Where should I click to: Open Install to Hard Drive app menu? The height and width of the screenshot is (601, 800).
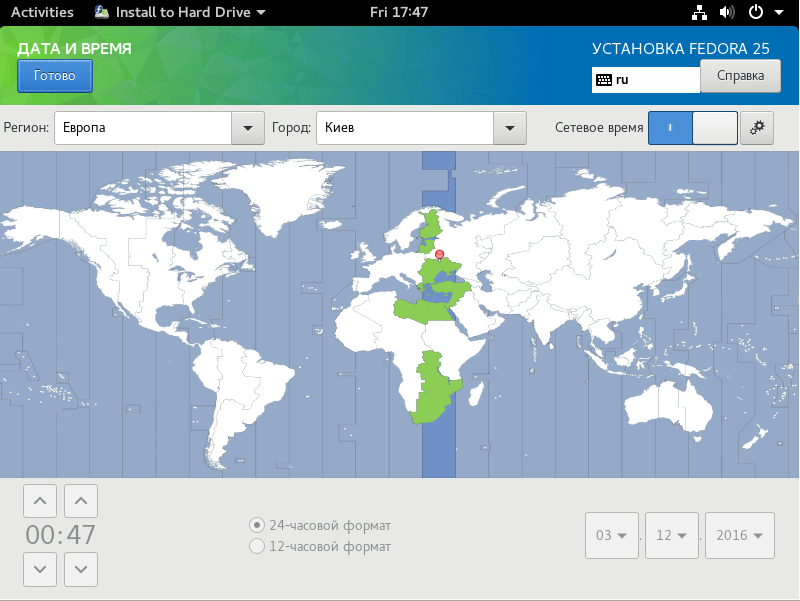[180, 12]
